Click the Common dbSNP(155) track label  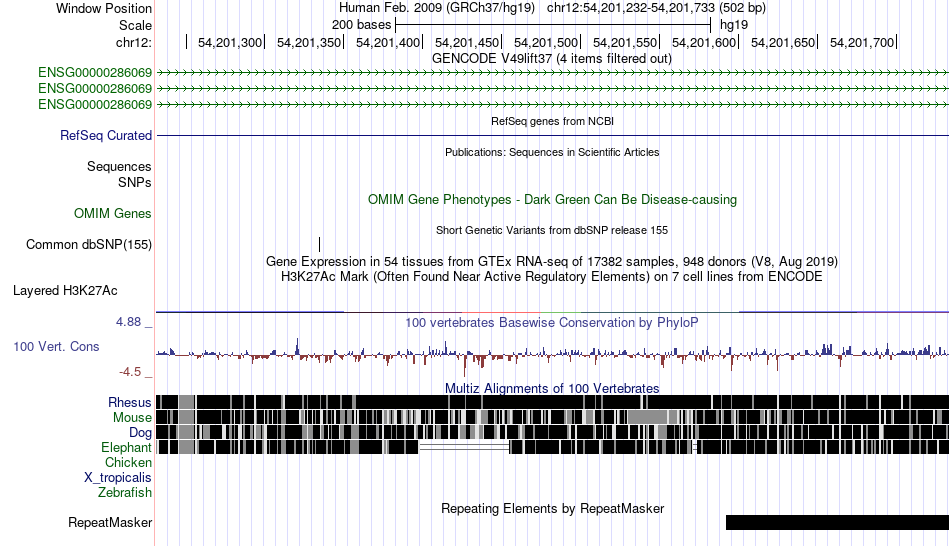click(88, 244)
